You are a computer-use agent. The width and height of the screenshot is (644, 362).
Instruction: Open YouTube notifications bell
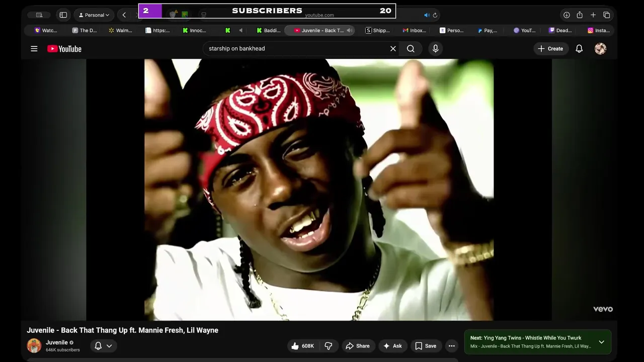point(579,49)
